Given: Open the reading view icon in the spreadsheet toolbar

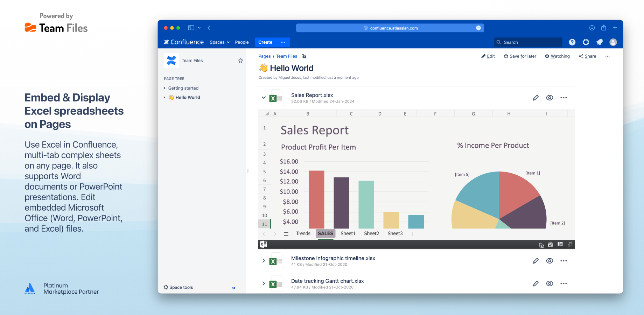Looking at the screenshot, I should 560,244.
